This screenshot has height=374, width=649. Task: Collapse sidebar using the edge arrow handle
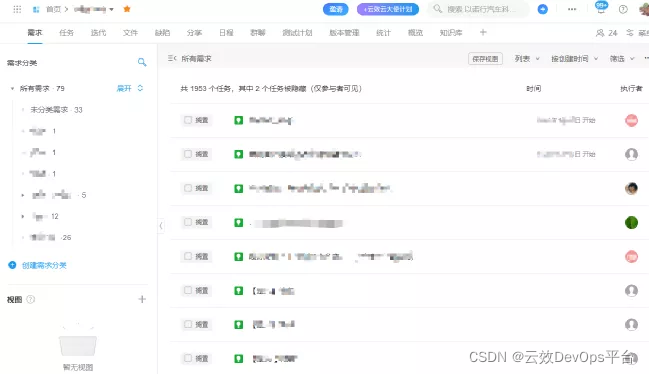pos(161,226)
